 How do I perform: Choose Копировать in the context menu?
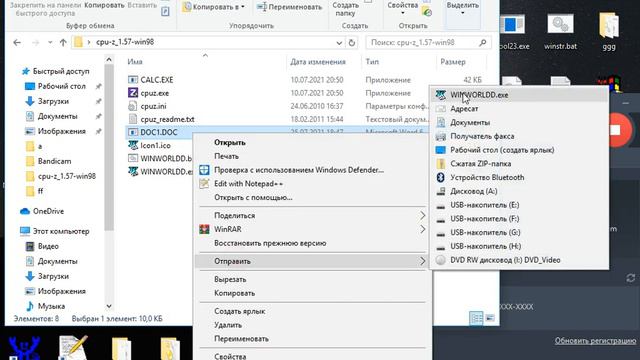pos(234,293)
